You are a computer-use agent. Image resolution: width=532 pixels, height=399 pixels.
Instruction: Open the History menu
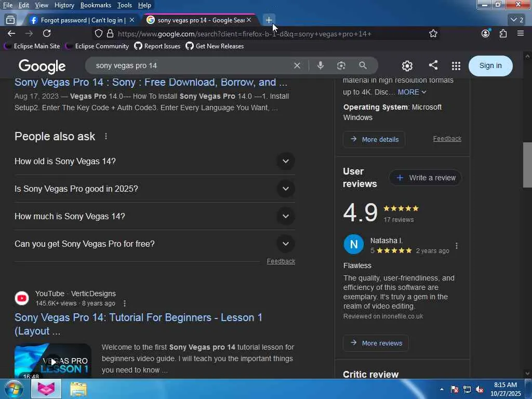pyautogui.click(x=64, y=5)
